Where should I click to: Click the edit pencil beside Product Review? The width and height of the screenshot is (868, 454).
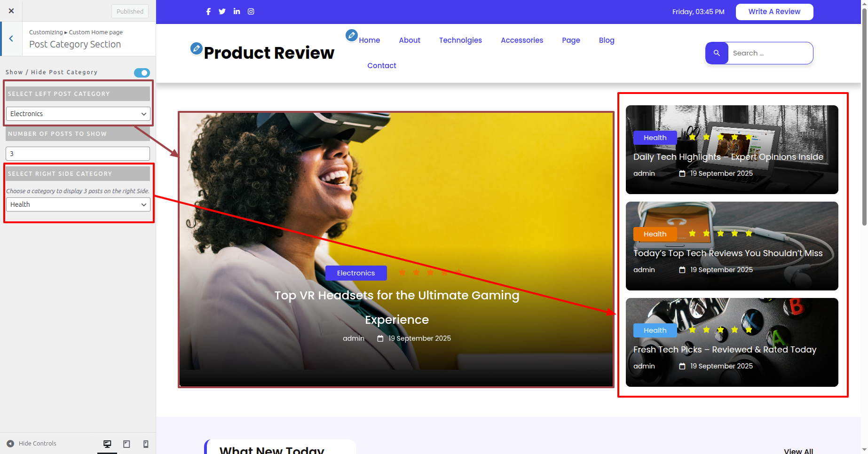coord(196,48)
